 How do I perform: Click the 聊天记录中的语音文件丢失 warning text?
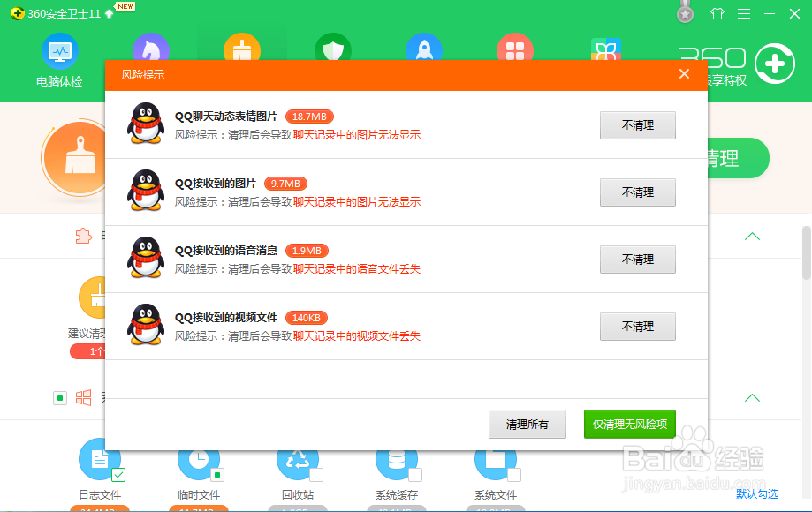(x=357, y=269)
